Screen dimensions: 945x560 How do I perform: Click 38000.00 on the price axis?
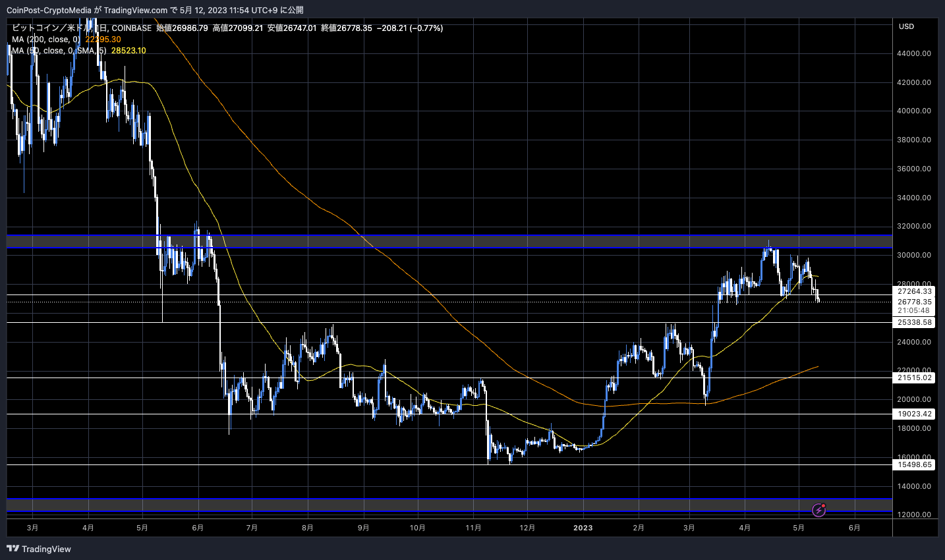tap(914, 140)
